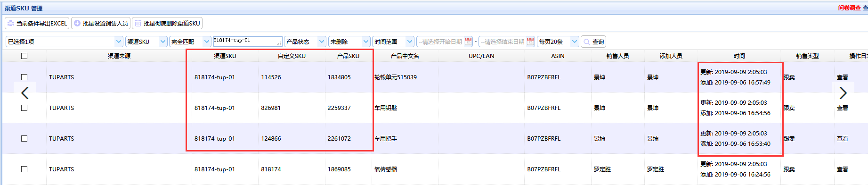Click 批量彻底删除渠道SKU button
This screenshot has width=868, height=185.
pos(167,23)
